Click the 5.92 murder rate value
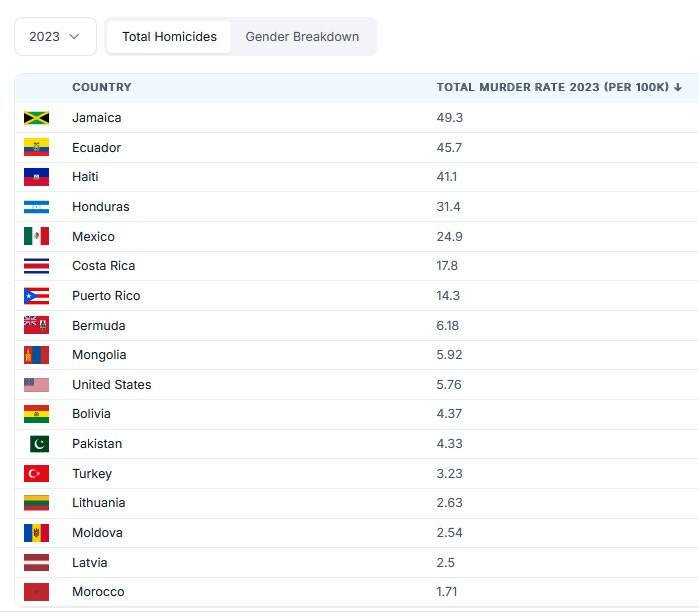The height and width of the screenshot is (613, 699). point(449,355)
